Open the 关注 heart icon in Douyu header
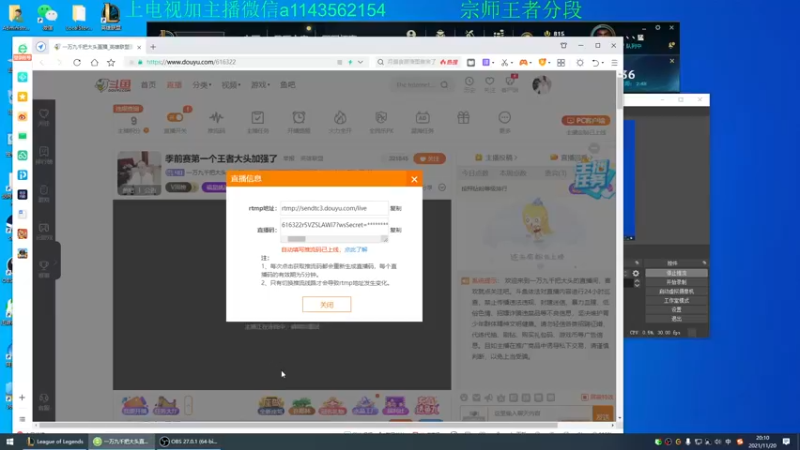Screen dimensions: 800x450 489,82
